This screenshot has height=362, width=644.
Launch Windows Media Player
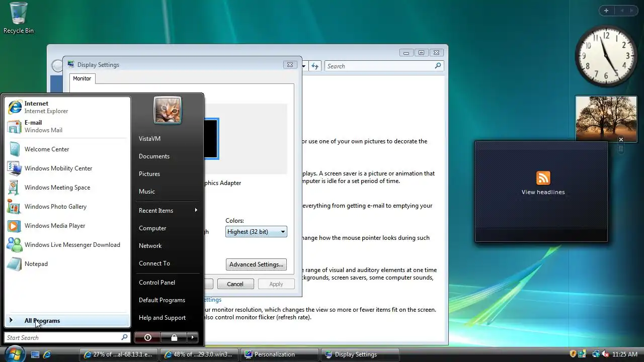pyautogui.click(x=67, y=226)
